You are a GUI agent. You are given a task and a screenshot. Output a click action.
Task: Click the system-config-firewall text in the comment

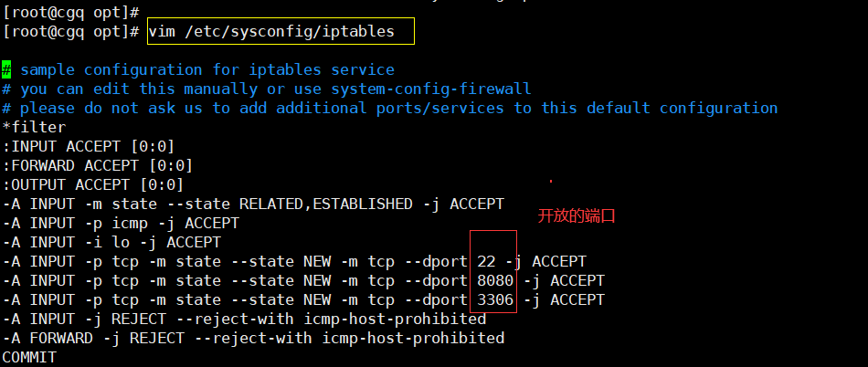tap(430, 89)
